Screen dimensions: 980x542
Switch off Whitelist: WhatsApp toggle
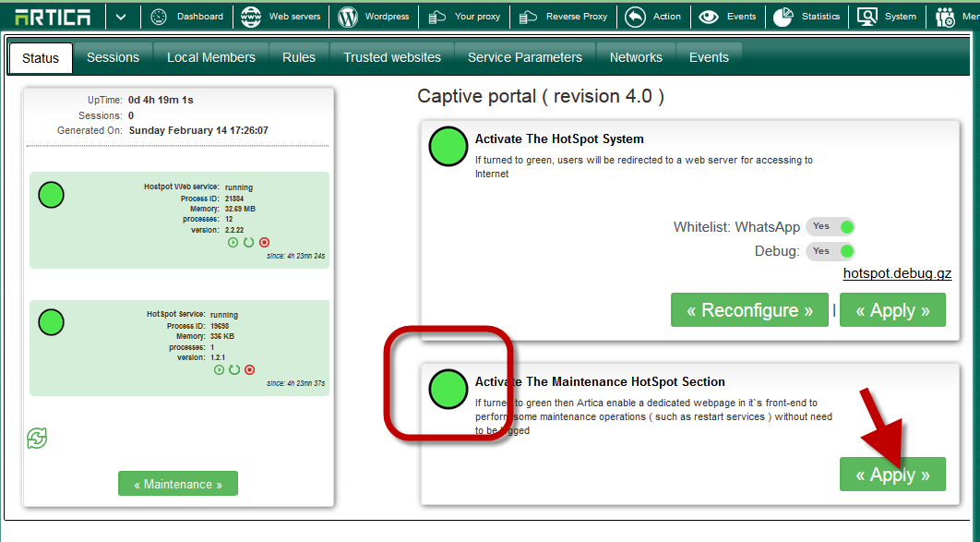tap(830, 226)
